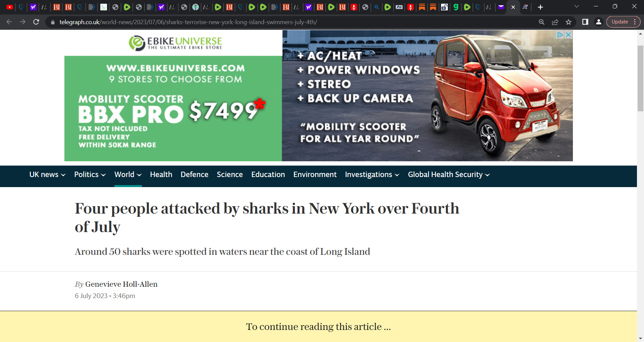Open the tab with the green lattice favicon
Viewport: 644px width, 342px height.
(104, 7)
